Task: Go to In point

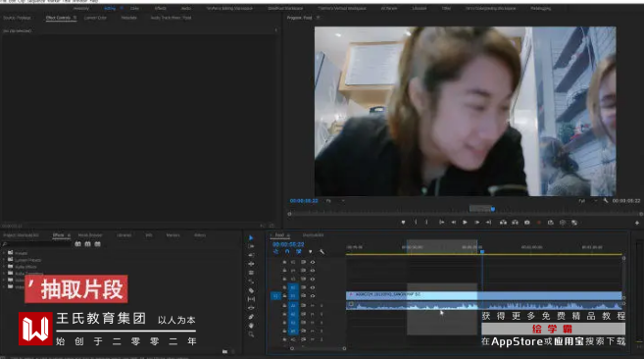Action: coord(441,223)
